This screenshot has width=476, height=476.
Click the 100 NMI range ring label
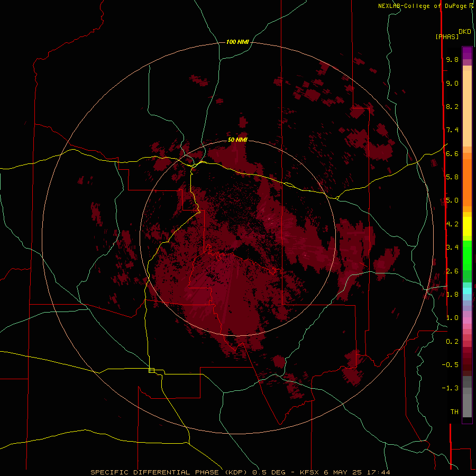point(237,42)
